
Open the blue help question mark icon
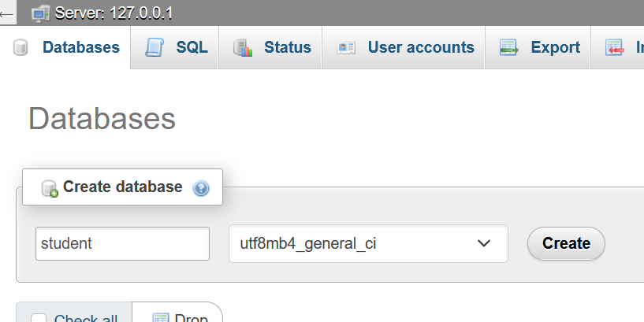point(201,188)
